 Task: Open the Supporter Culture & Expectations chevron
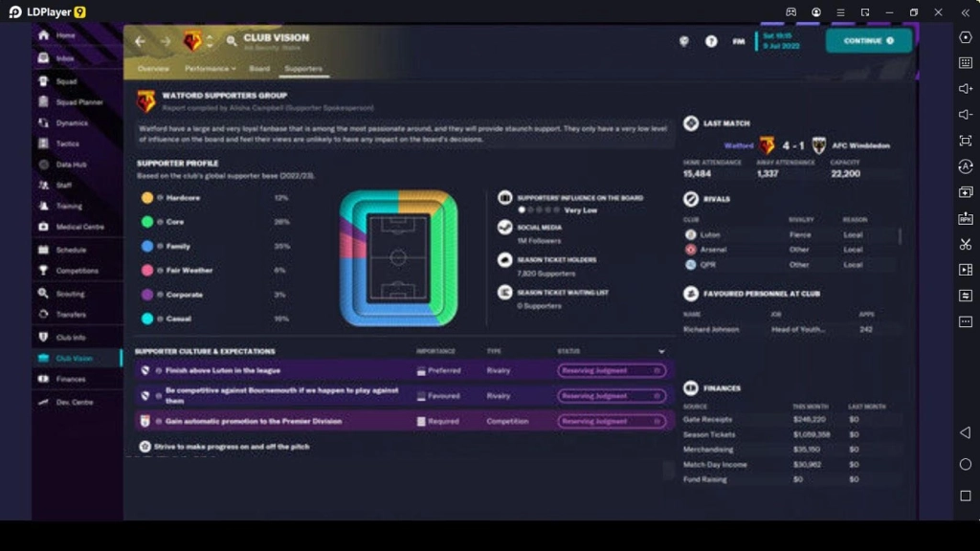tap(661, 352)
